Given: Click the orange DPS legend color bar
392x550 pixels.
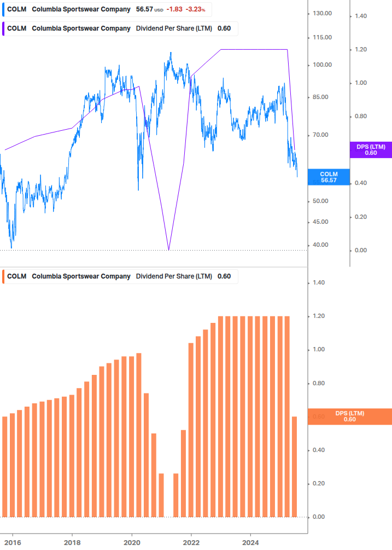Looking at the screenshot, I should pyautogui.click(x=3, y=276).
